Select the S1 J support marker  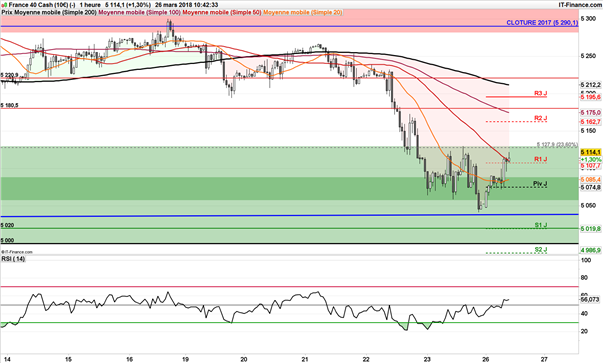pos(541,225)
